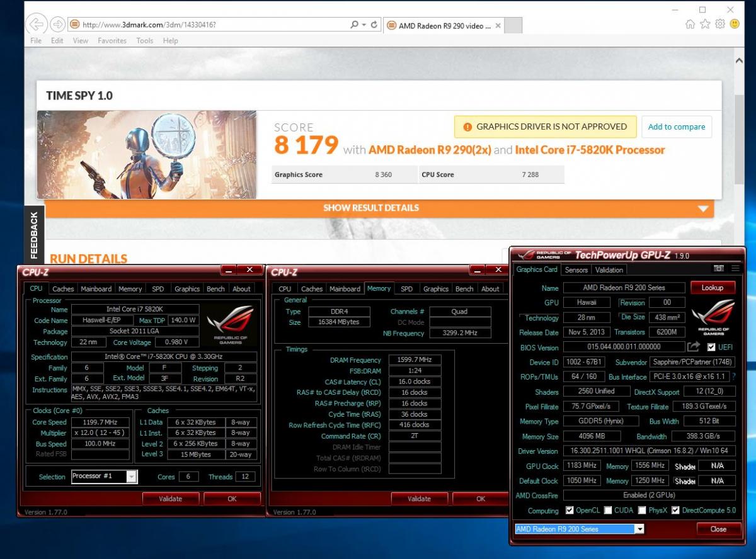Open a new browser tab

click(513, 26)
